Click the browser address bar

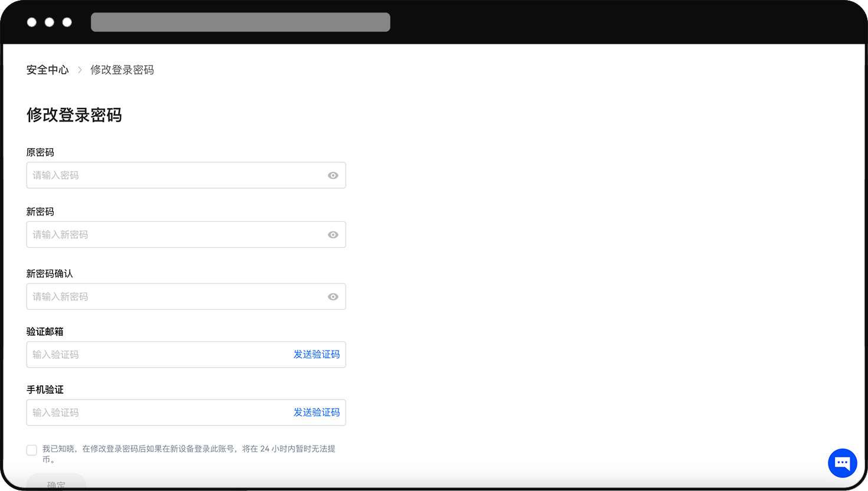239,22
